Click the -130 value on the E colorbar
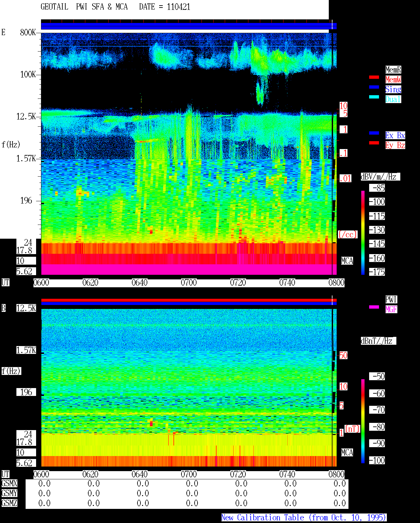The width and height of the screenshot is (420, 523). 377,230
